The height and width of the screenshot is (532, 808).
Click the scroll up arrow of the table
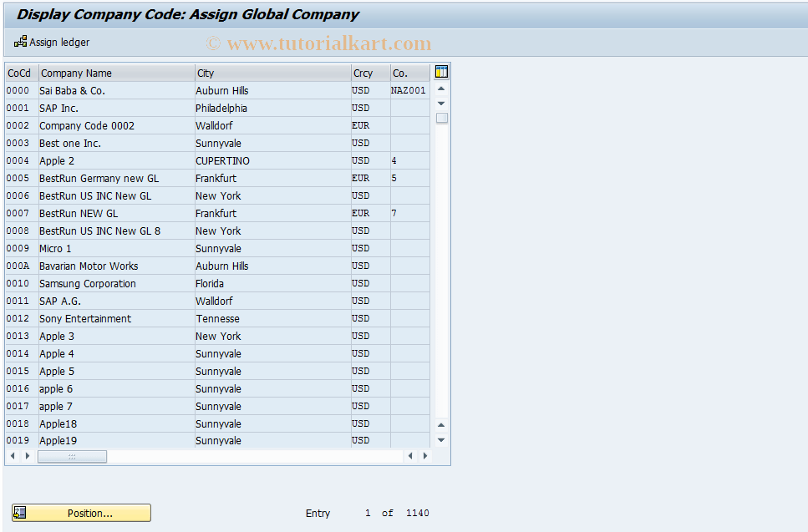[x=440, y=88]
